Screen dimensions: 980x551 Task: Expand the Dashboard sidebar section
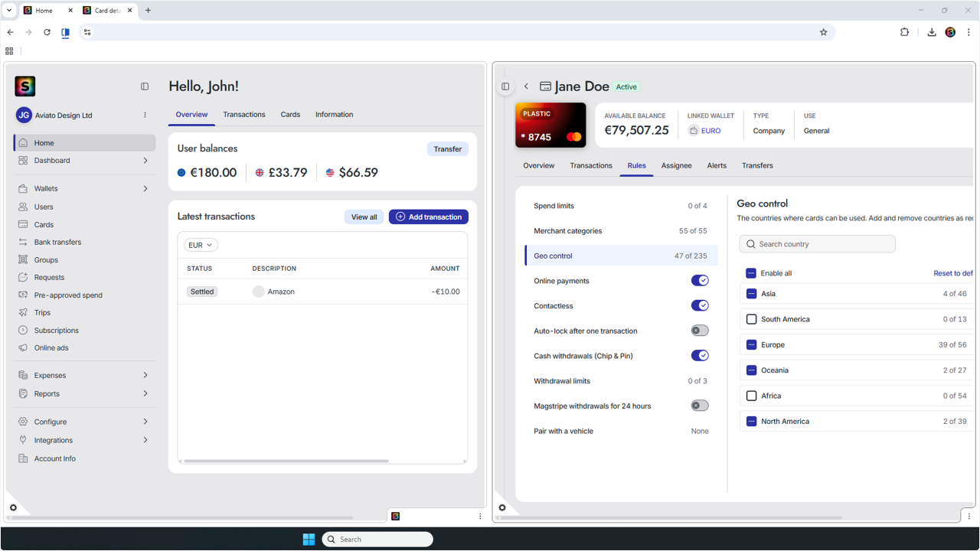pos(145,161)
